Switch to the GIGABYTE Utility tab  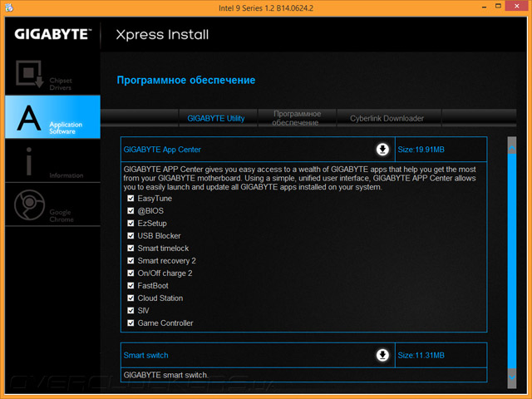(218, 118)
